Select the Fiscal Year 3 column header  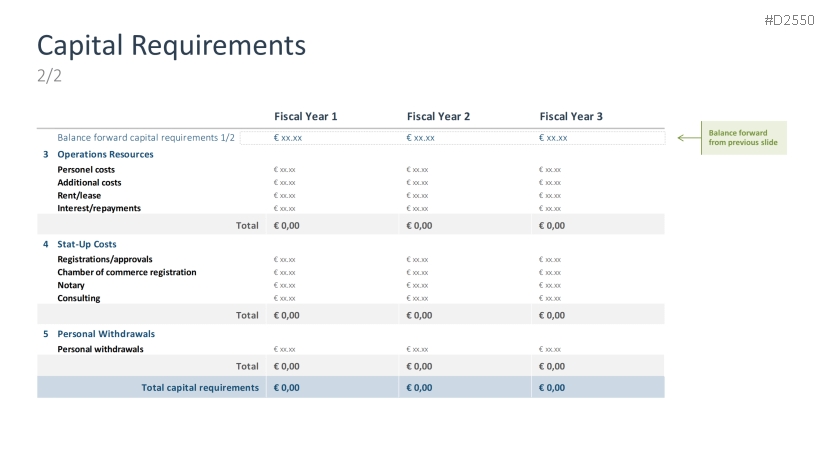click(x=571, y=117)
